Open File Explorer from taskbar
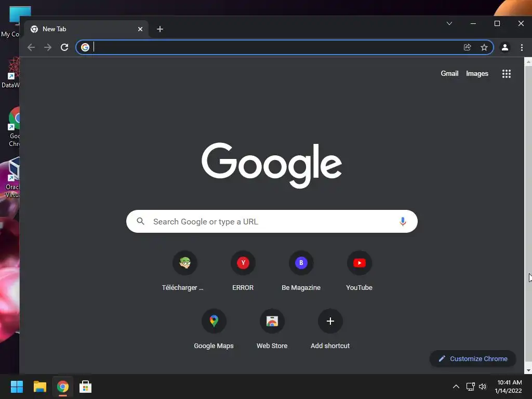This screenshot has height=399, width=532. 39,387
